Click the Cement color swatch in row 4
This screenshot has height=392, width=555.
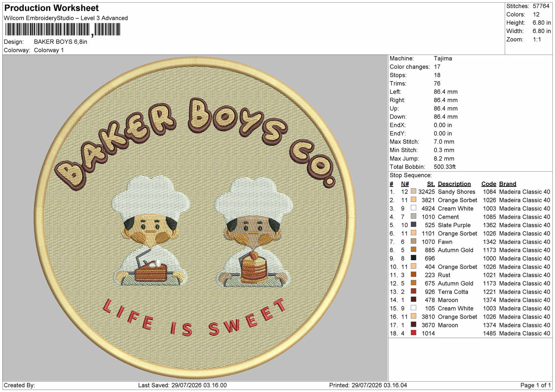(413, 216)
